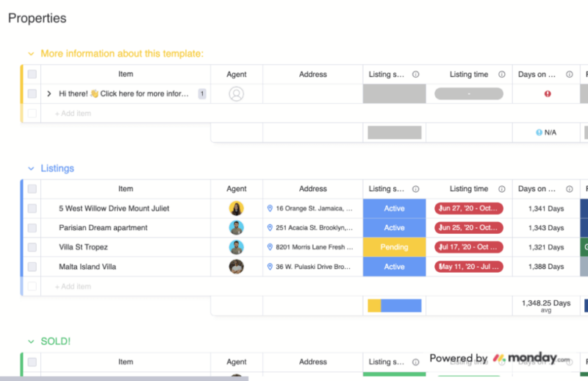Screen dimensions: 588x381
Task: Click Item column header in Listings group
Action: pyautogui.click(x=126, y=189)
